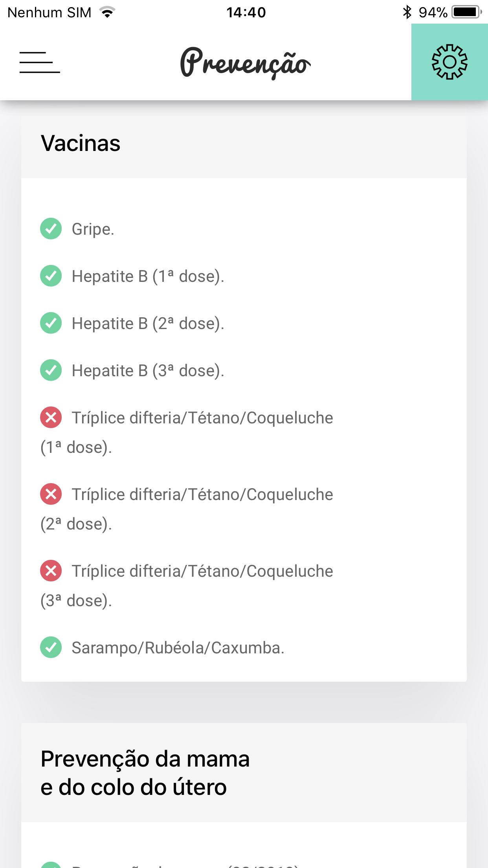
Task: Tap the green check beside Gripe
Action: [x=51, y=228]
